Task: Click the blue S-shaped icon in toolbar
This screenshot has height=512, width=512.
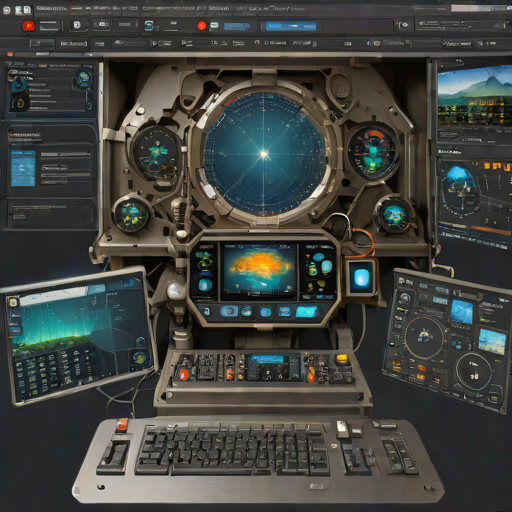Action: pos(149,26)
